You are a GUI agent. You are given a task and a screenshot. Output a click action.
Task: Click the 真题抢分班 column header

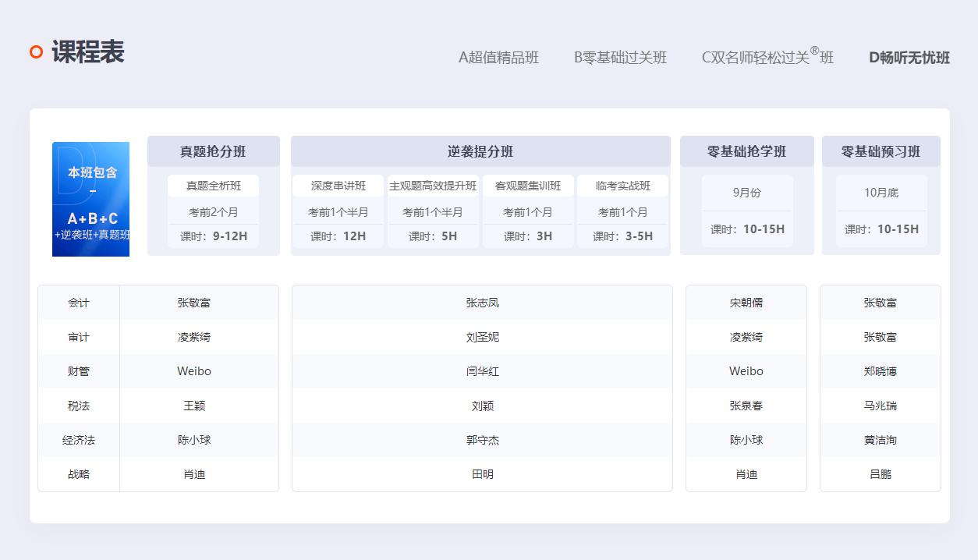click(x=212, y=151)
